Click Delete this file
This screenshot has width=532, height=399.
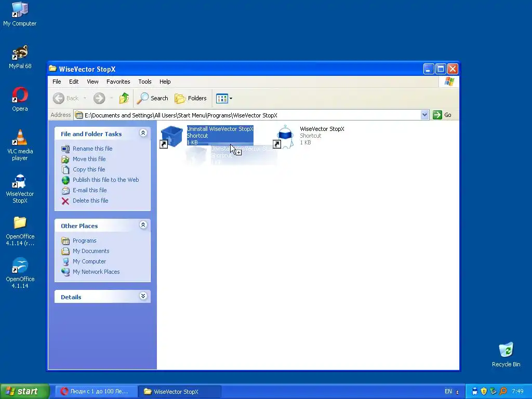pos(85,201)
